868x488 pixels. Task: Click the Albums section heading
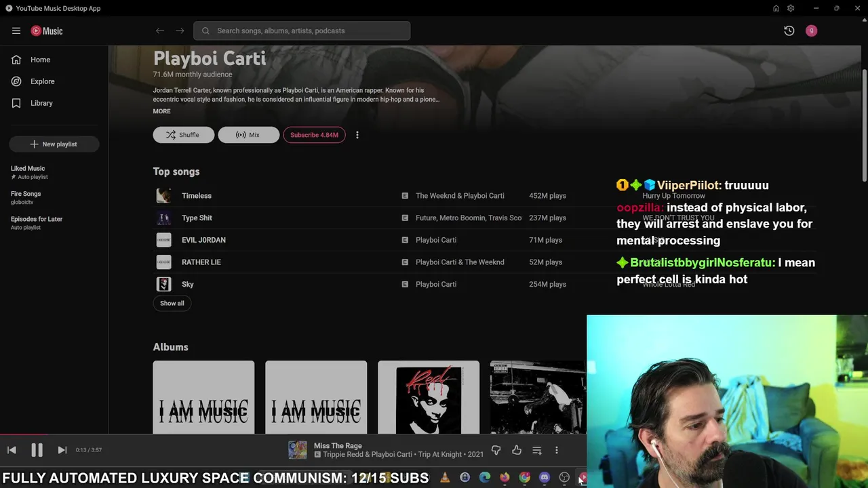171,347
